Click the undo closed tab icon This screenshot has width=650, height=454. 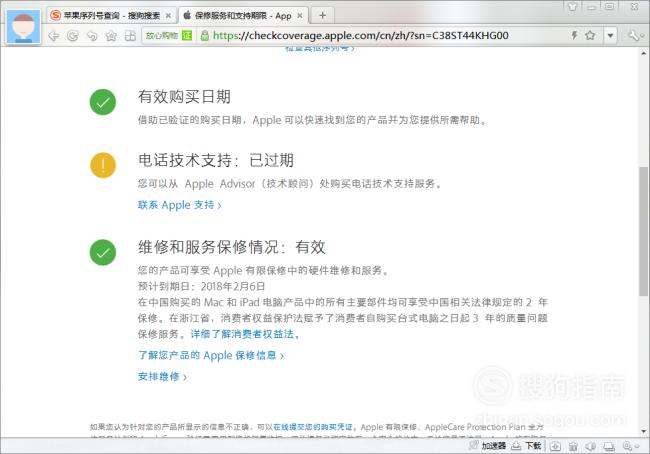(92, 36)
